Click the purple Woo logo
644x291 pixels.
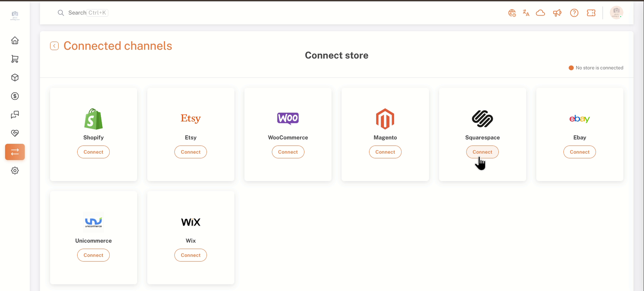pos(288,119)
